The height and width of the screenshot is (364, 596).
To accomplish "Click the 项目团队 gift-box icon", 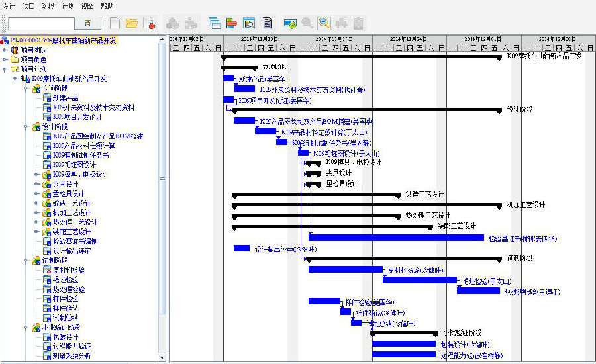I will coord(15,50).
